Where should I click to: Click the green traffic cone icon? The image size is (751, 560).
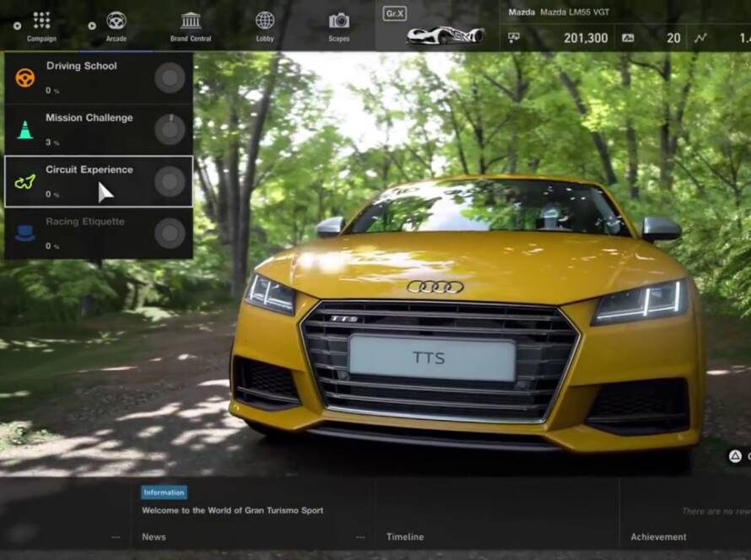click(25, 130)
